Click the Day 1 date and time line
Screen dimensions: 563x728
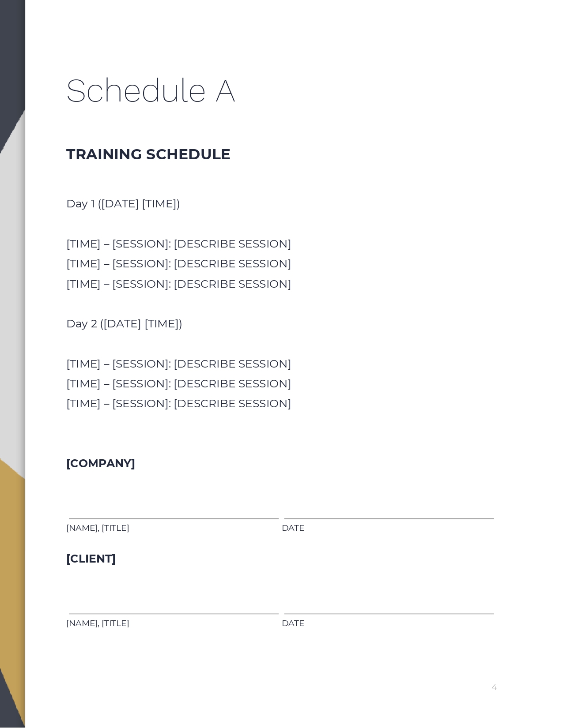(x=123, y=204)
